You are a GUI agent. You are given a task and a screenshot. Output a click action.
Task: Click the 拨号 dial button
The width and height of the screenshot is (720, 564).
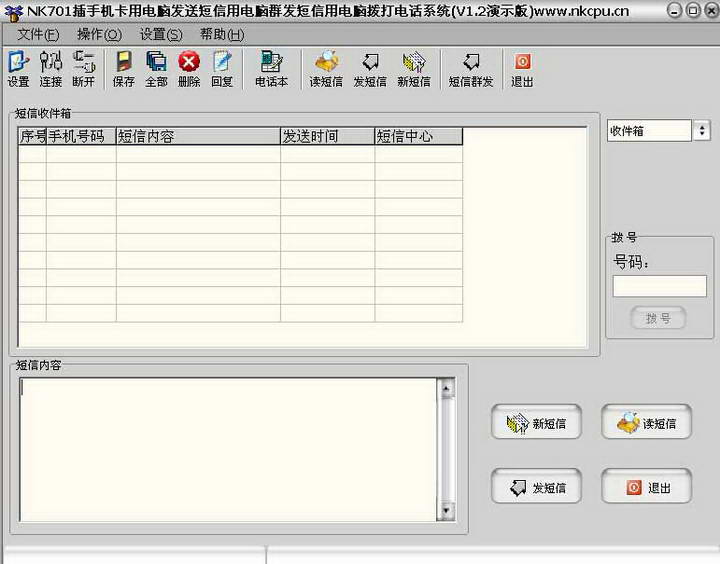point(658,318)
